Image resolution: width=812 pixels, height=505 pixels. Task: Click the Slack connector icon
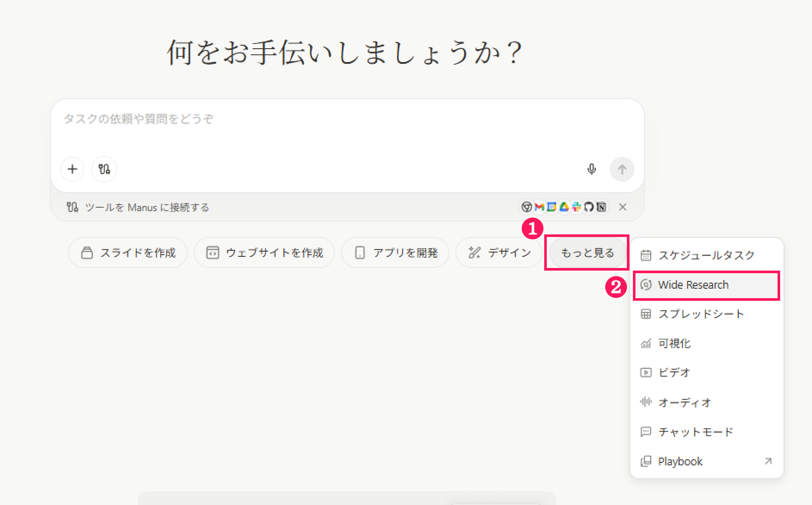576,207
